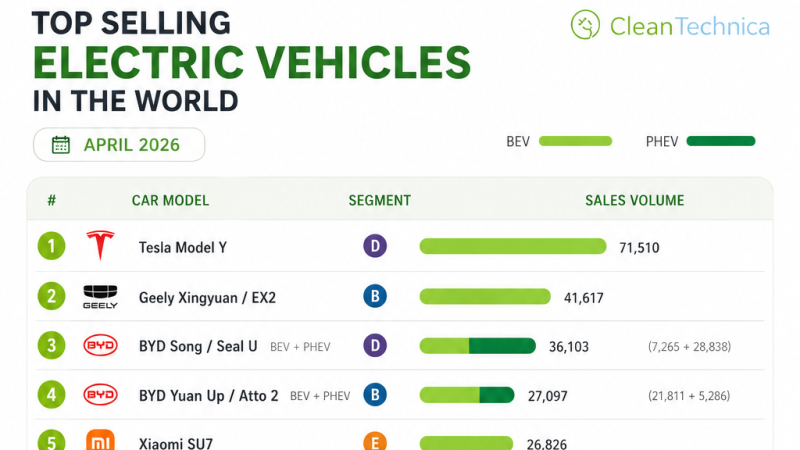Click the CAR MODEL column header
This screenshot has width=800, height=450.
[x=170, y=201]
